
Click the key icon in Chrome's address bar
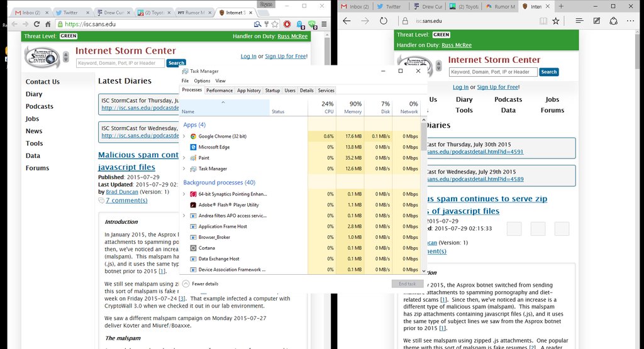(x=266, y=25)
